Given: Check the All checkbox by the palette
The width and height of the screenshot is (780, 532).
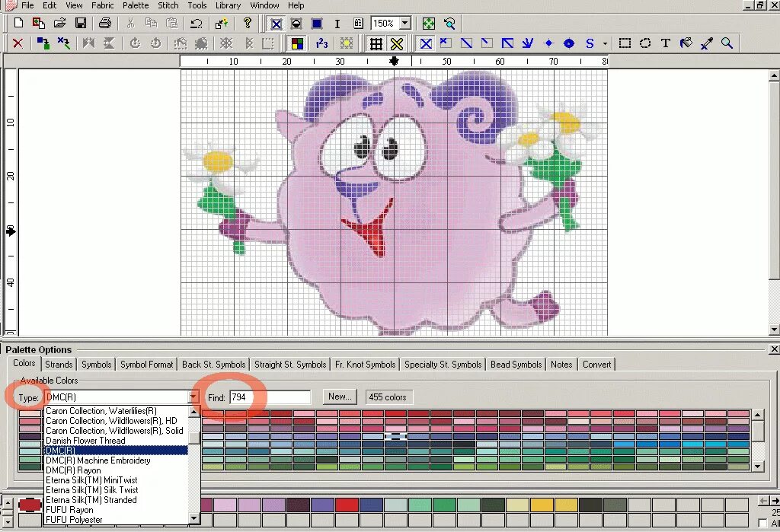Looking at the screenshot, I should tap(762, 523).
